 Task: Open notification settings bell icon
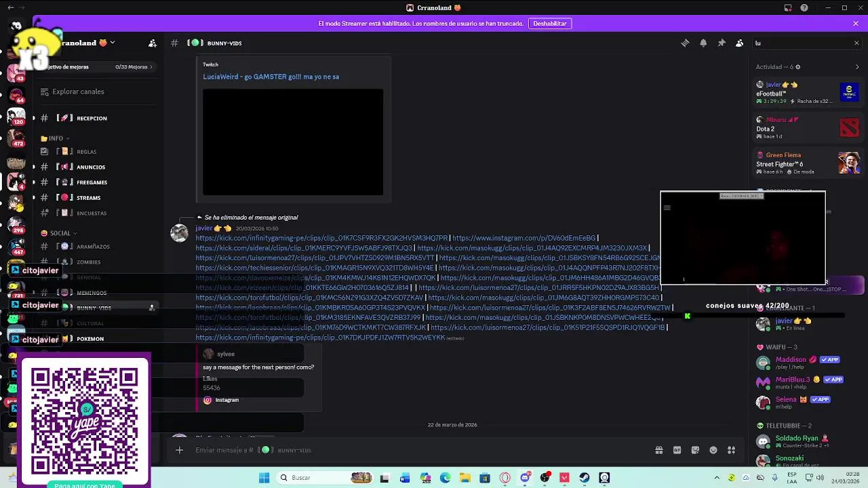[x=703, y=43]
